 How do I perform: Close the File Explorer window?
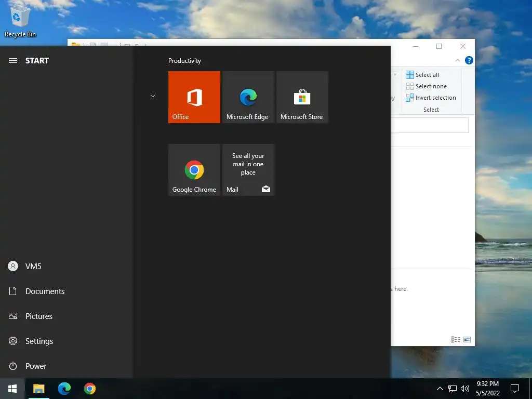[463, 46]
